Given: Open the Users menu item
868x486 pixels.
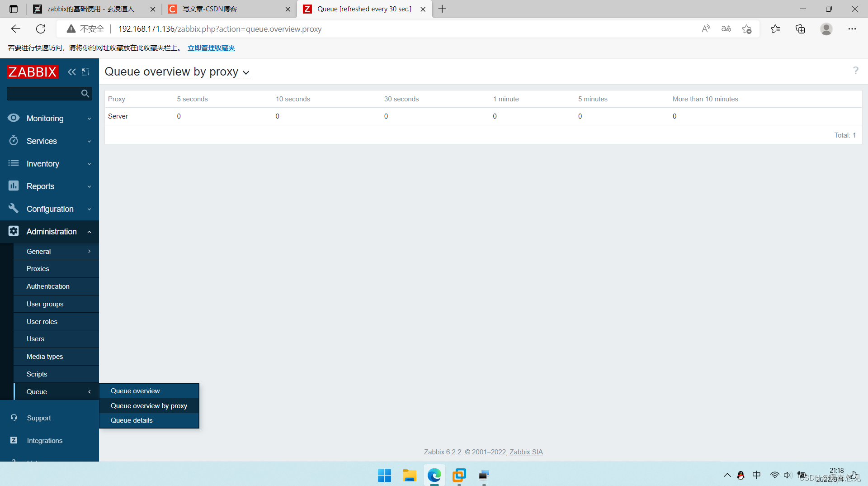Looking at the screenshot, I should [x=56, y=339].
